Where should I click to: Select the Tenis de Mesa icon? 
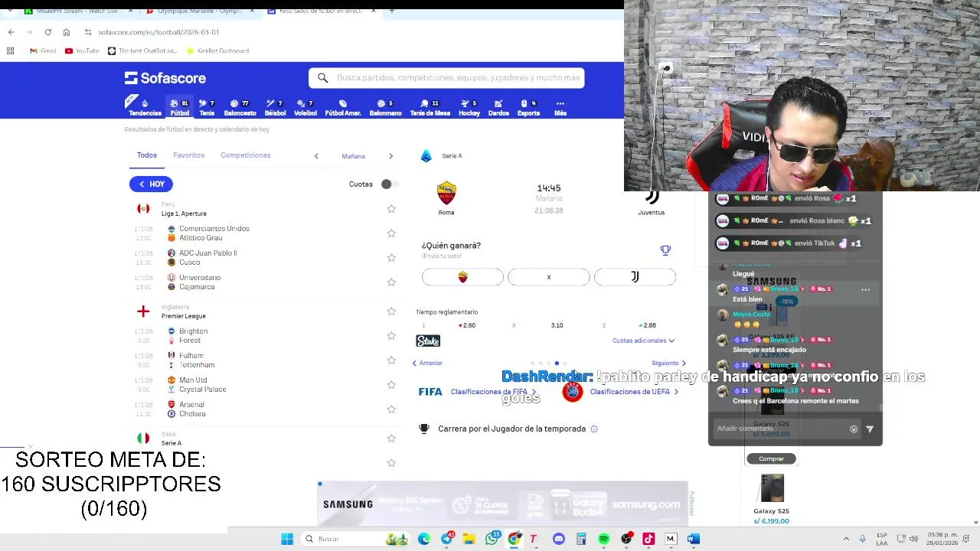430,107
